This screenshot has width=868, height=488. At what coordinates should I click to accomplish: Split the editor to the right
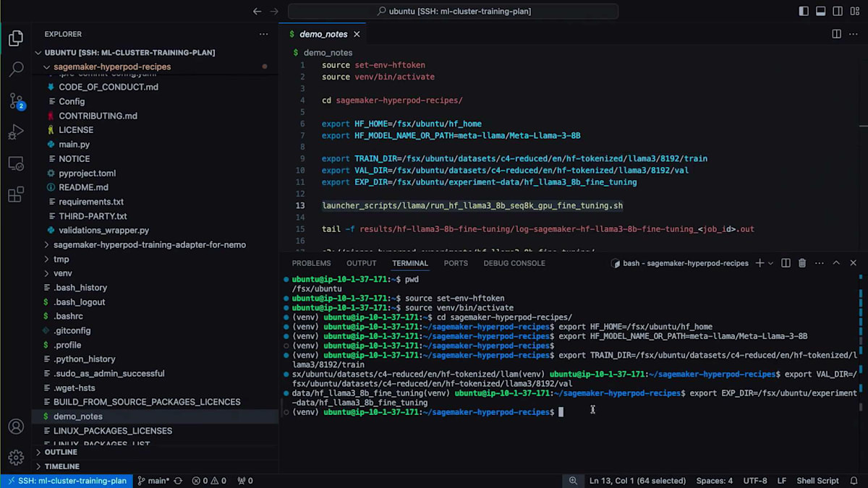click(x=836, y=34)
